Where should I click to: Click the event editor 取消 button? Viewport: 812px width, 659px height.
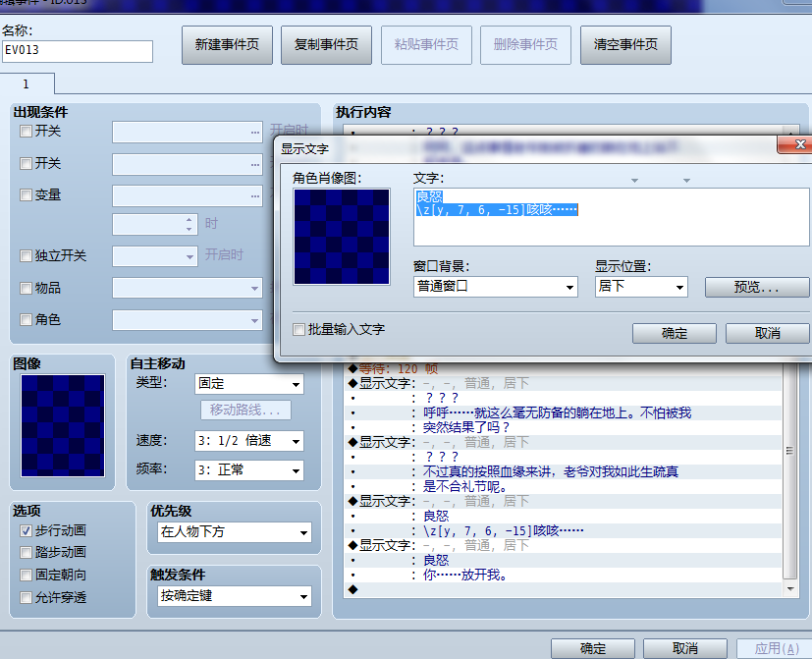685,648
